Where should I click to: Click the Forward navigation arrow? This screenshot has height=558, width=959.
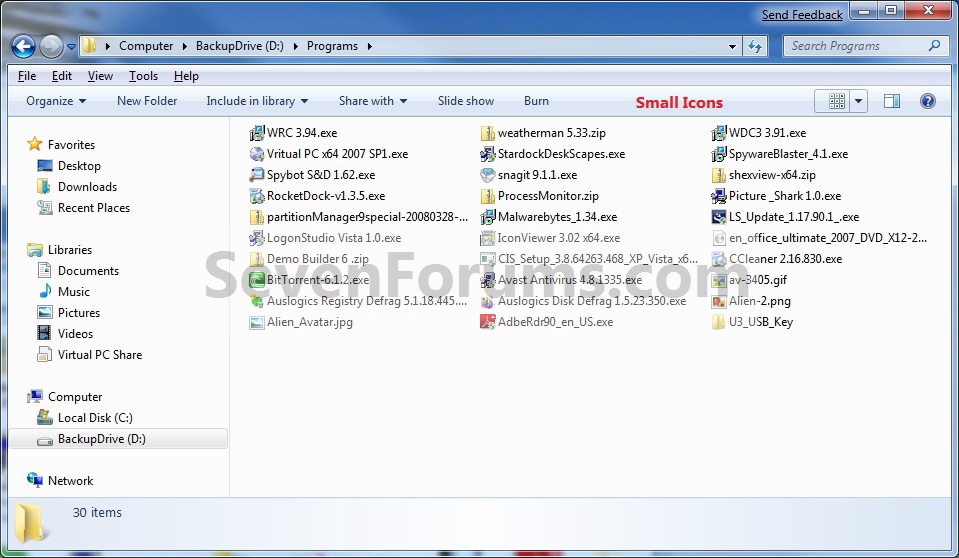[x=51, y=46]
